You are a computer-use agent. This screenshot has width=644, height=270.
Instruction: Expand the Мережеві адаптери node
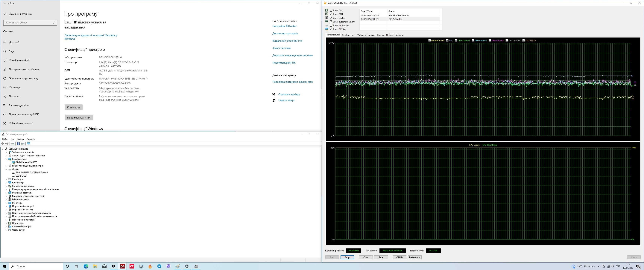tap(6, 193)
